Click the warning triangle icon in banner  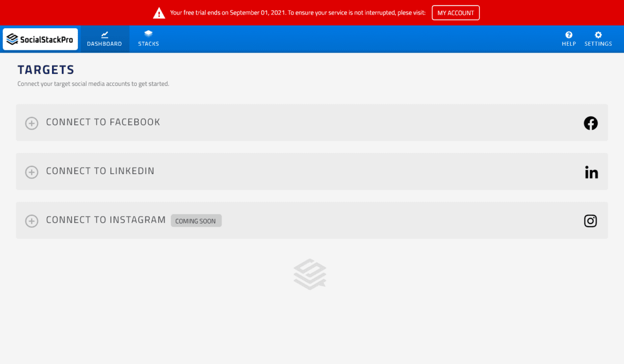point(159,12)
